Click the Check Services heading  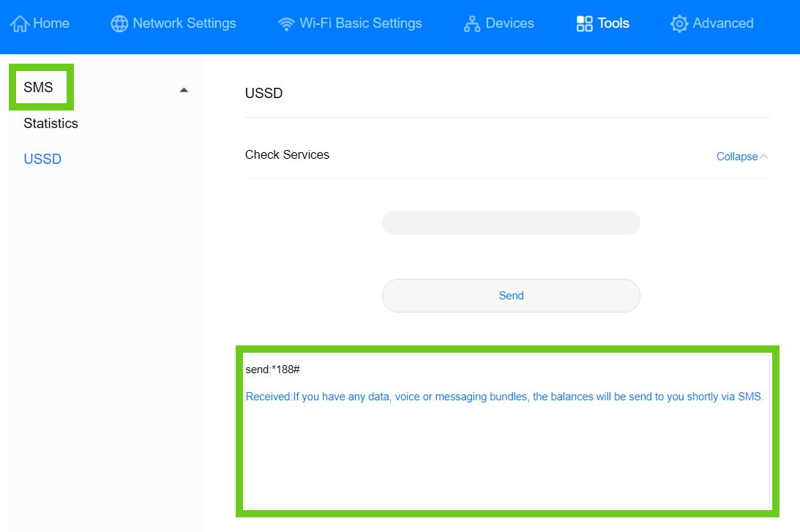[x=287, y=154]
